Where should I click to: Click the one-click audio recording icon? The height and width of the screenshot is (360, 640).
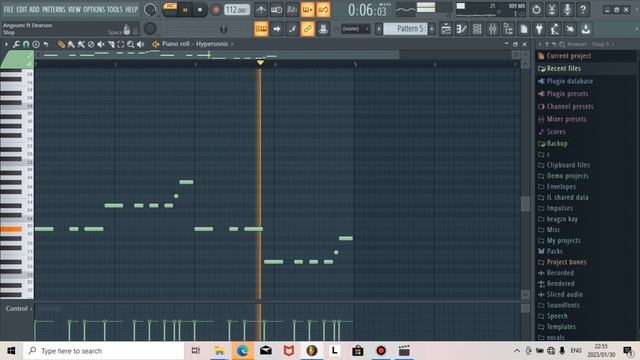pos(570,29)
